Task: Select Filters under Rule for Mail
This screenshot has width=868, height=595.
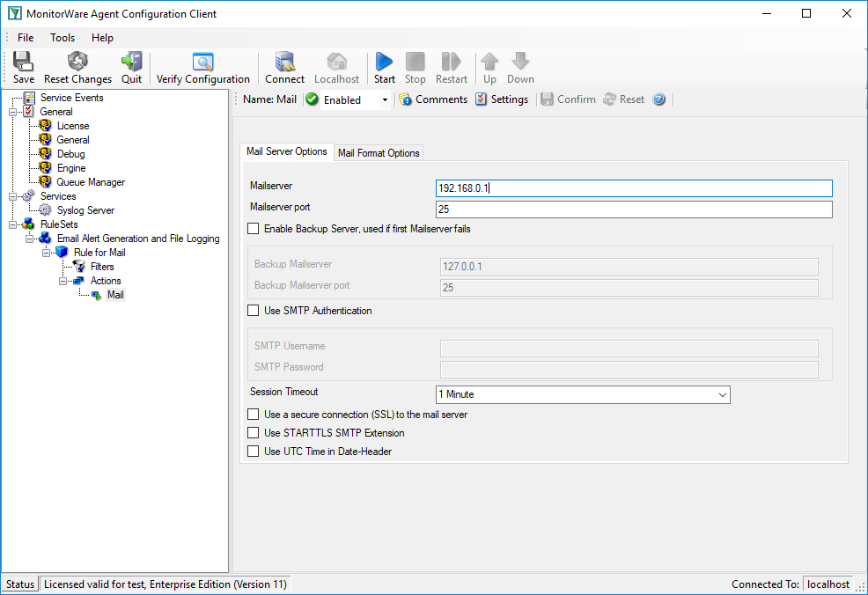Action: (102, 267)
